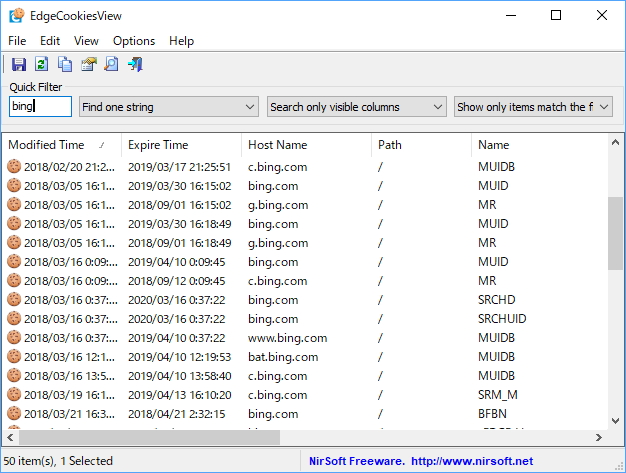Viewport: 626px width, 473px height.
Task: Open the File menu
Action: tap(17, 41)
